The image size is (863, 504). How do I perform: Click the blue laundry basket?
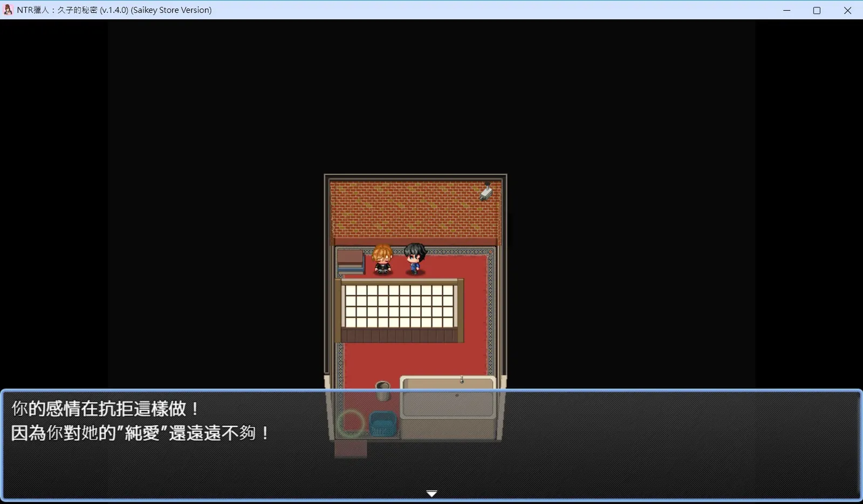click(383, 424)
